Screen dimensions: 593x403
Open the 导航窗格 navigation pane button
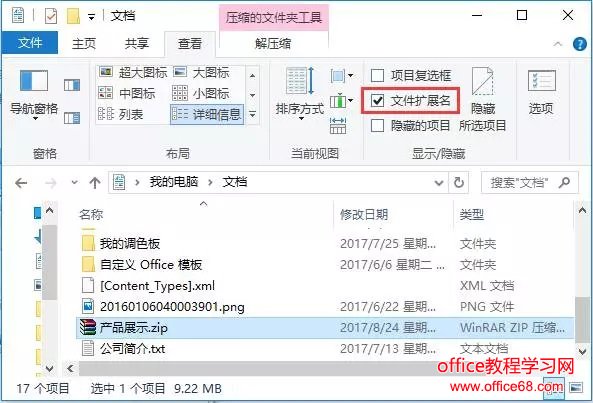pyautogui.click(x=34, y=95)
